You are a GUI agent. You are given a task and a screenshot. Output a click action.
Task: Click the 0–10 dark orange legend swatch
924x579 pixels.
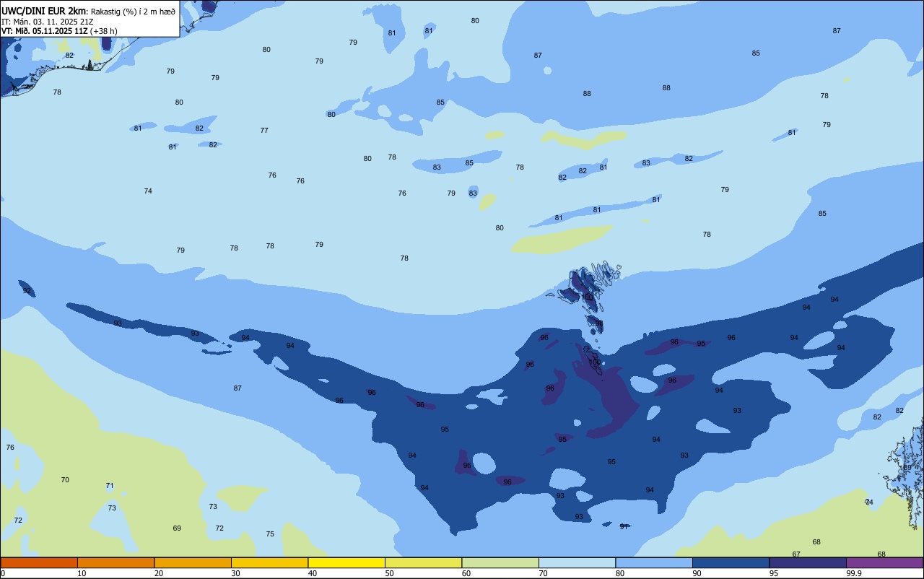pos(39,562)
